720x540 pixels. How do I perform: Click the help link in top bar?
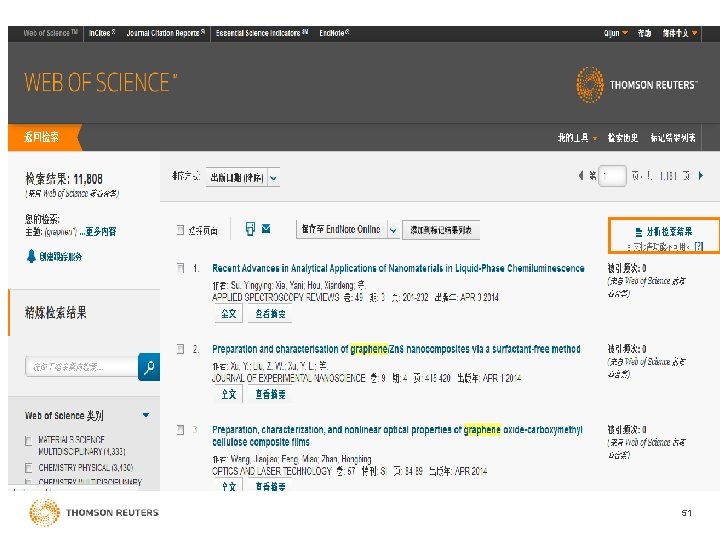(x=644, y=33)
